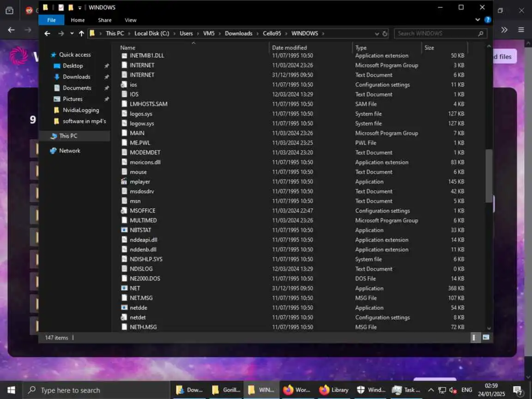Viewport: 532px width, 399px height.
Task: Click the Search WINDOWS field
Action: click(x=441, y=33)
